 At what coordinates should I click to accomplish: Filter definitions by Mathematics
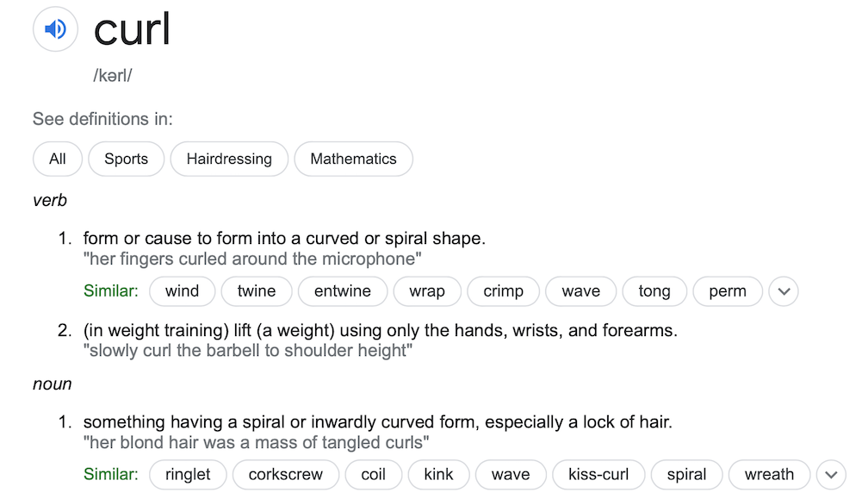click(x=353, y=159)
